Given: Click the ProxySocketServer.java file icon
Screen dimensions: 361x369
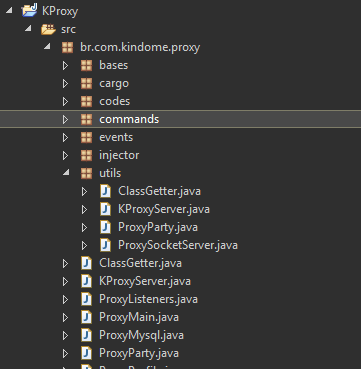Looking at the screenshot, I should point(105,245).
